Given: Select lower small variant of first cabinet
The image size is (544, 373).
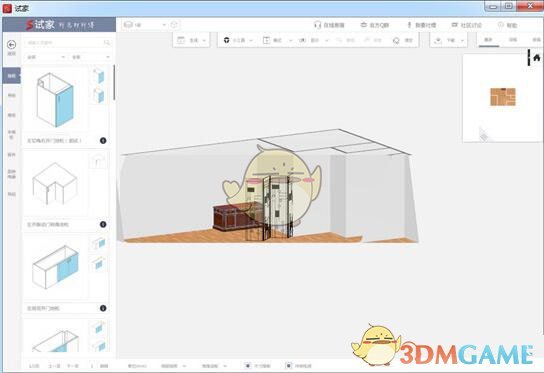Looking at the screenshot, I should [x=99, y=95].
